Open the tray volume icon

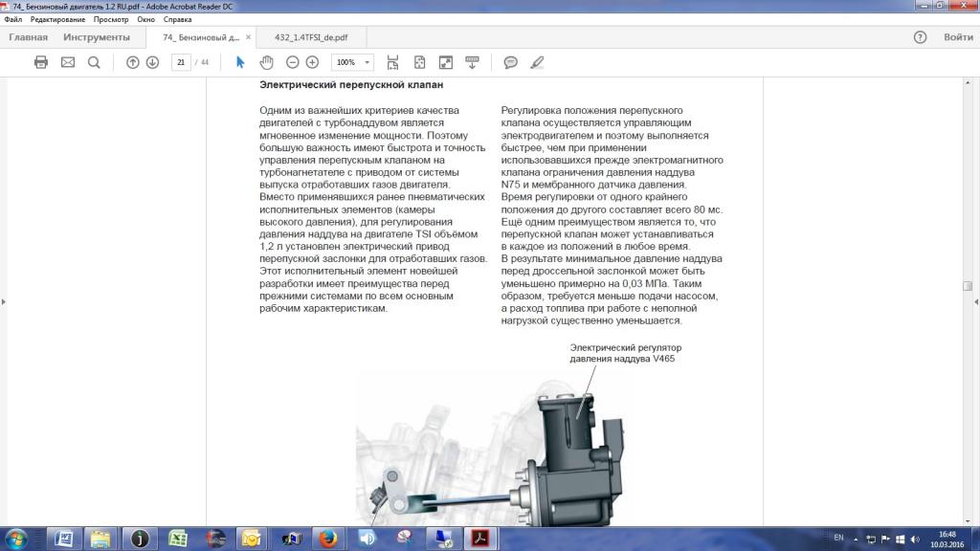(915, 540)
